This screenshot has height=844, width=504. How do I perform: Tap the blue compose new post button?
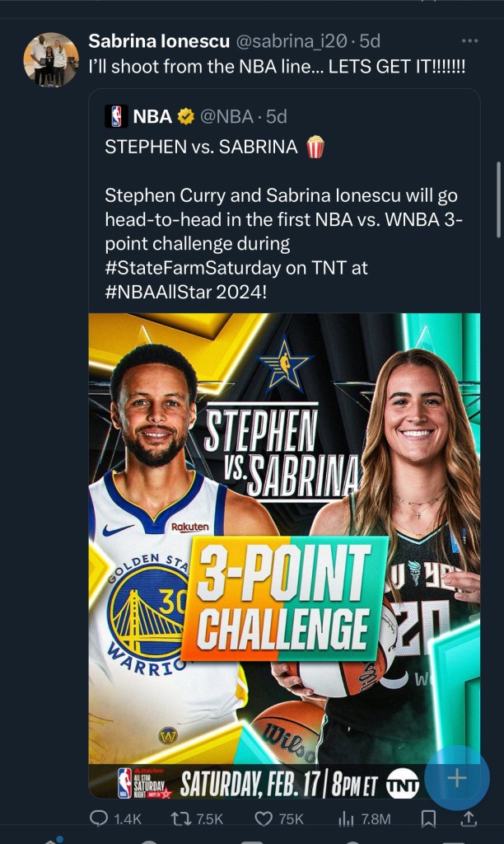click(x=456, y=778)
